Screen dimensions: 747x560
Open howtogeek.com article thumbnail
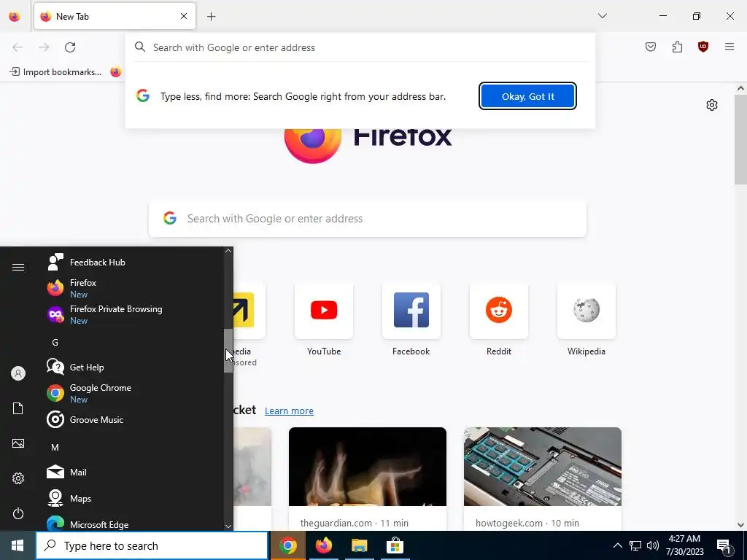coord(543,467)
